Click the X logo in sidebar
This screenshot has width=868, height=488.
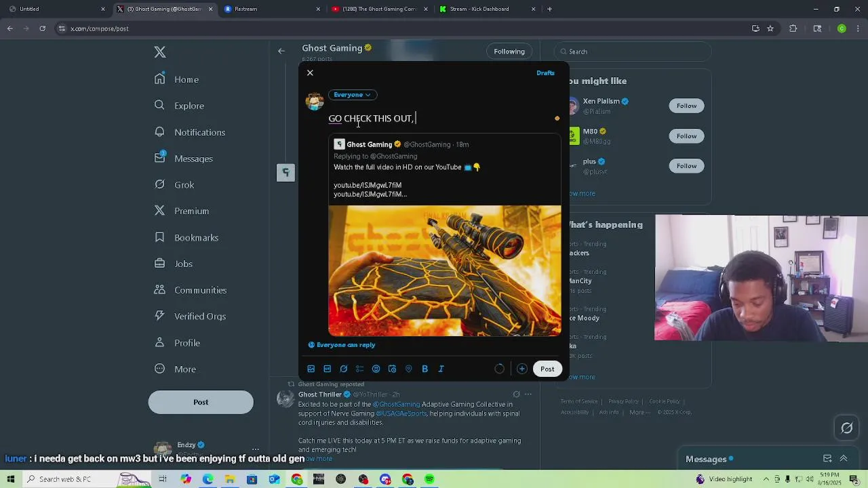click(x=160, y=52)
